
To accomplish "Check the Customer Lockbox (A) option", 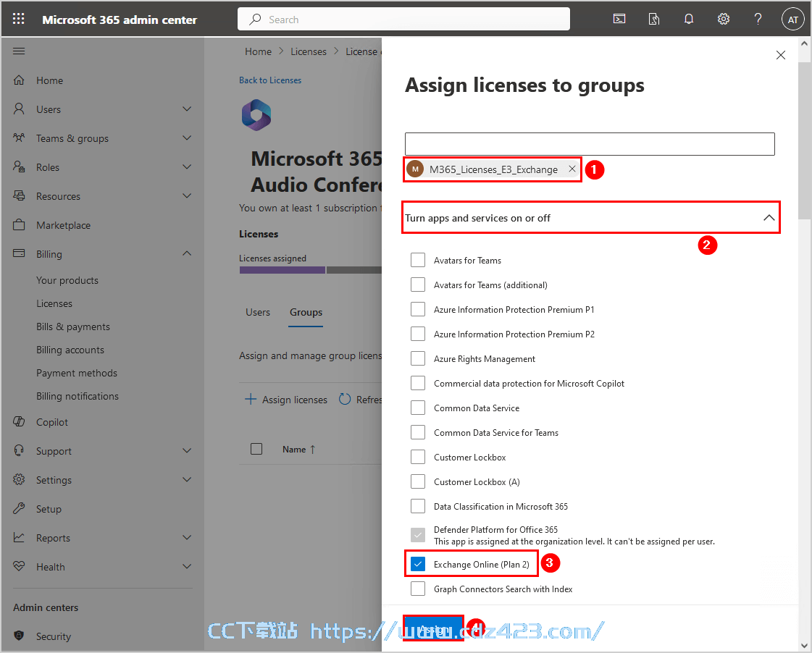I will click(x=418, y=481).
